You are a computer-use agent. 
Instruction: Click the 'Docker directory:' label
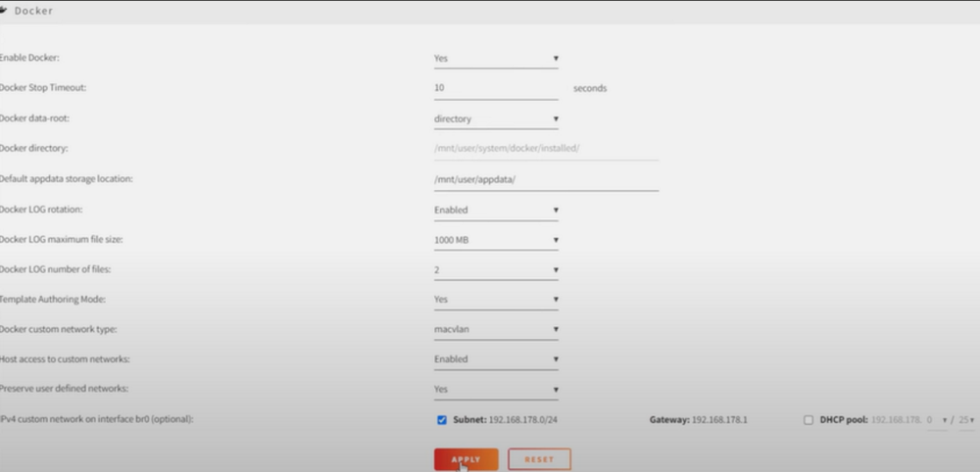tap(33, 148)
